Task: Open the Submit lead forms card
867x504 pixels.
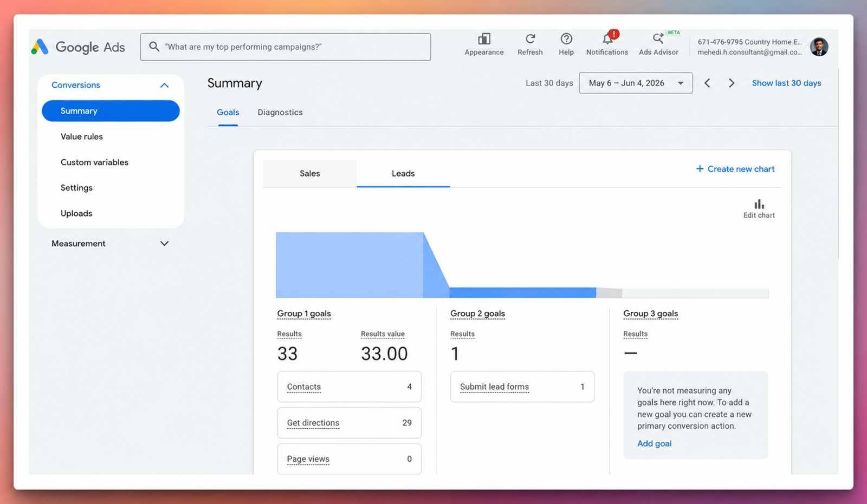Action: (522, 387)
